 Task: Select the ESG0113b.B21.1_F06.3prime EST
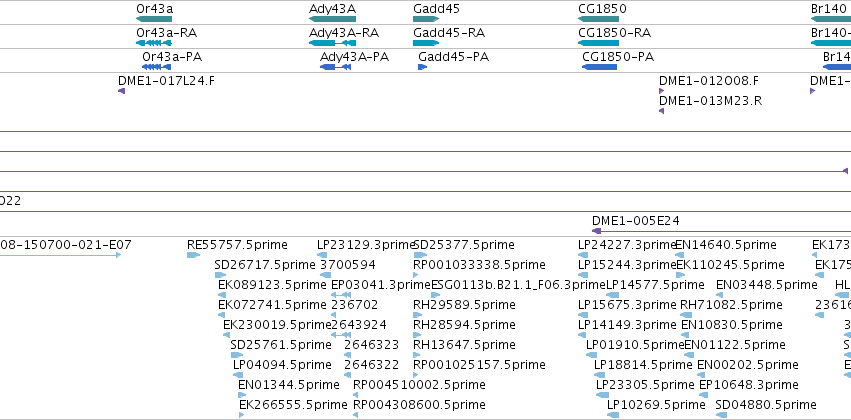click(x=435, y=295)
